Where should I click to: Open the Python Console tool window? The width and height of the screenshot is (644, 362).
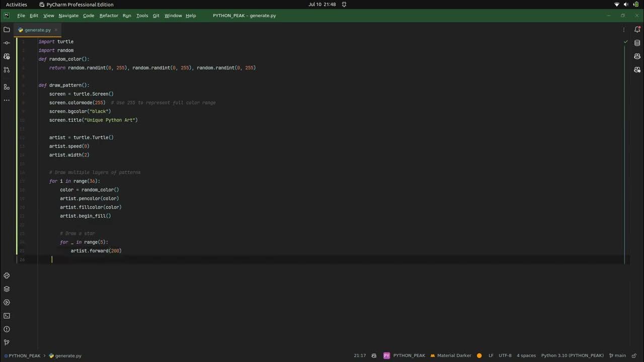point(7,276)
